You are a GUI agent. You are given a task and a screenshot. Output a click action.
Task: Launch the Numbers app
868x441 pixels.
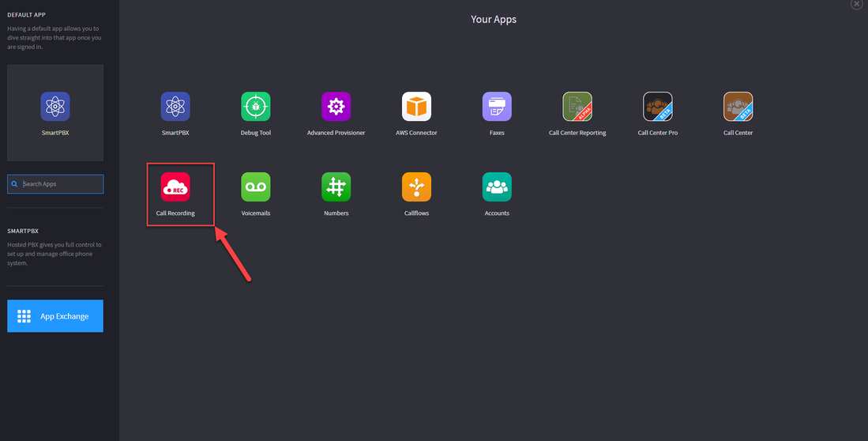pyautogui.click(x=336, y=187)
